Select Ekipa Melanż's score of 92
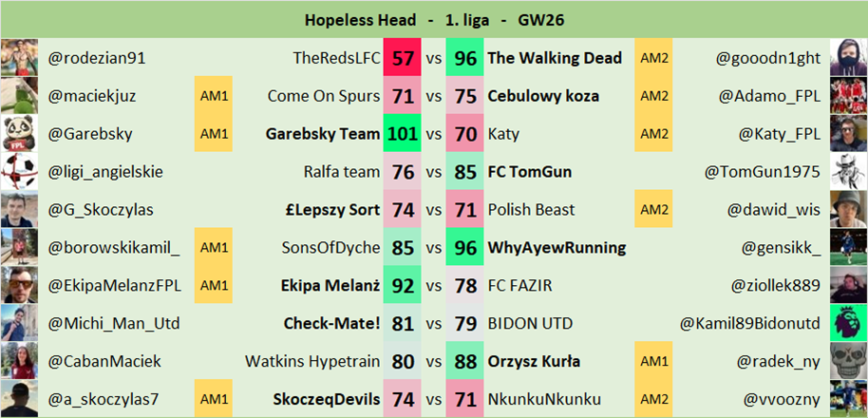 pos(403,286)
